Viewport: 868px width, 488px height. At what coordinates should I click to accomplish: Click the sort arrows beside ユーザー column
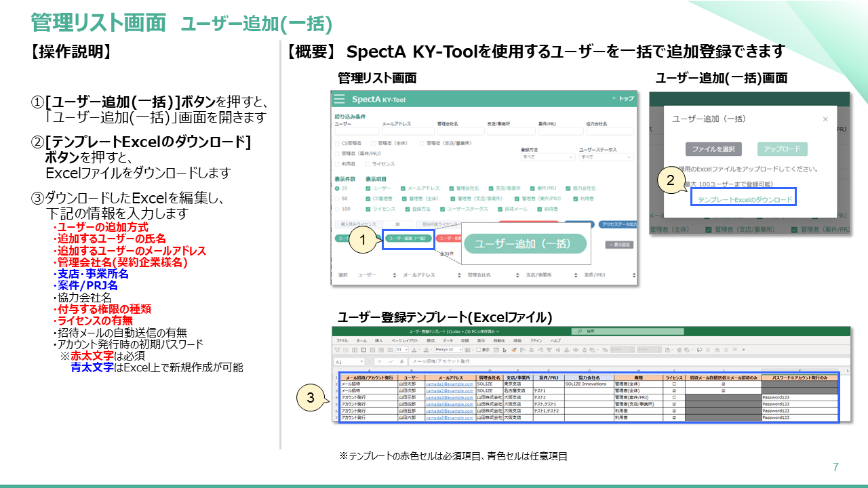[393, 276]
